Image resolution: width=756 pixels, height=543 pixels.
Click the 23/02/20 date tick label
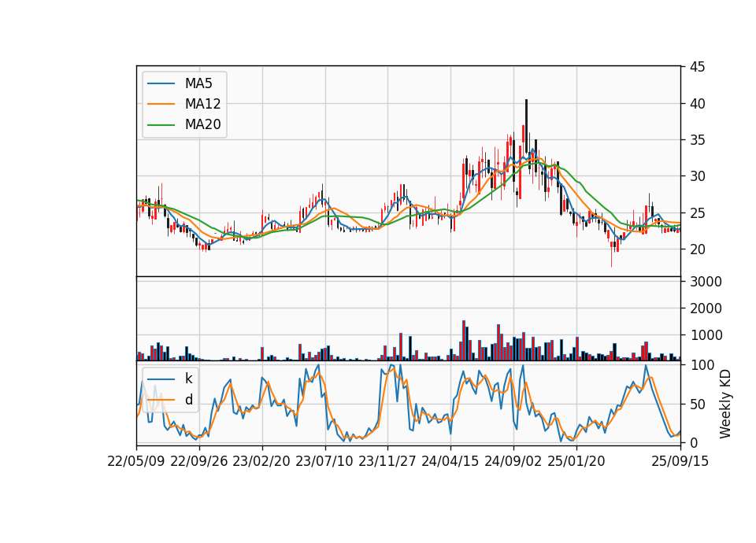pos(261,461)
